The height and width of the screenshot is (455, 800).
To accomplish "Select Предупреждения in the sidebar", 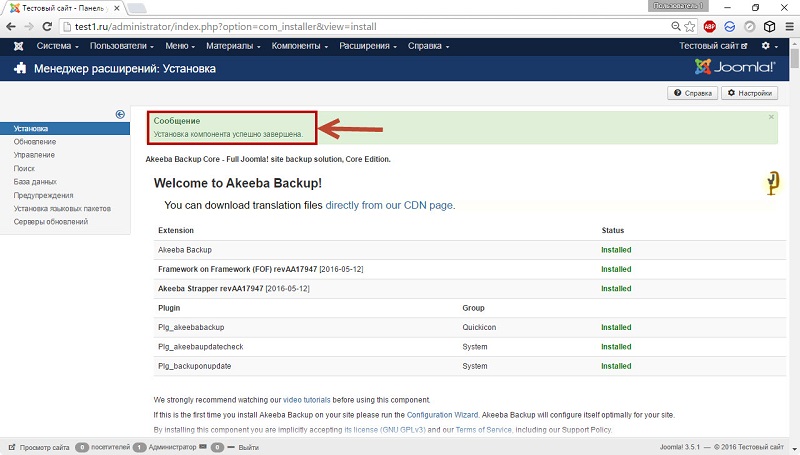I will coord(43,195).
